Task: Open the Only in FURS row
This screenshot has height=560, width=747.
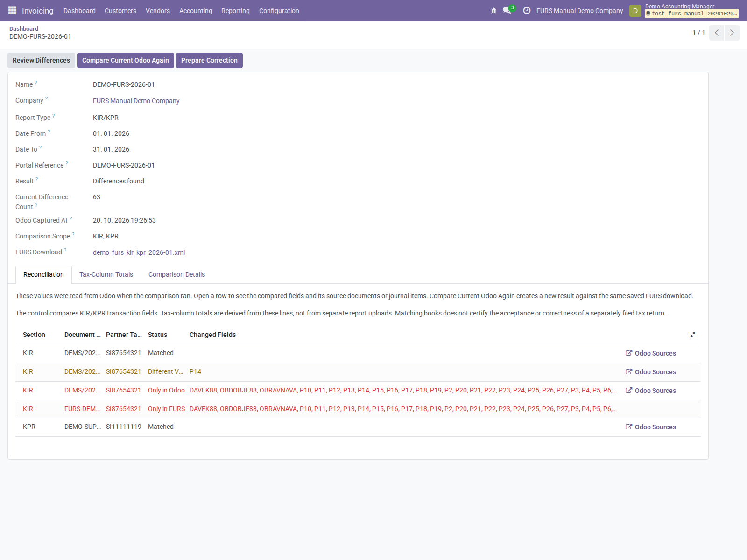Action: point(358,409)
